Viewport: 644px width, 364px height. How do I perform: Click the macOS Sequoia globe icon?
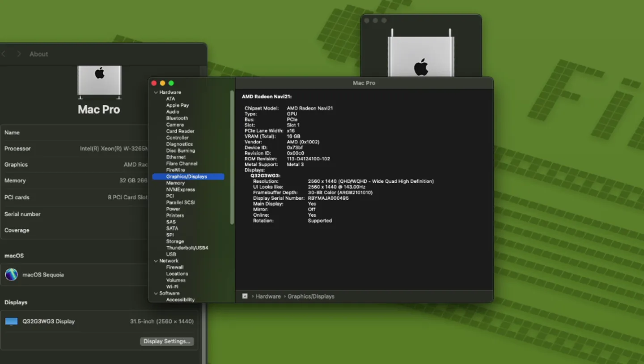click(11, 274)
